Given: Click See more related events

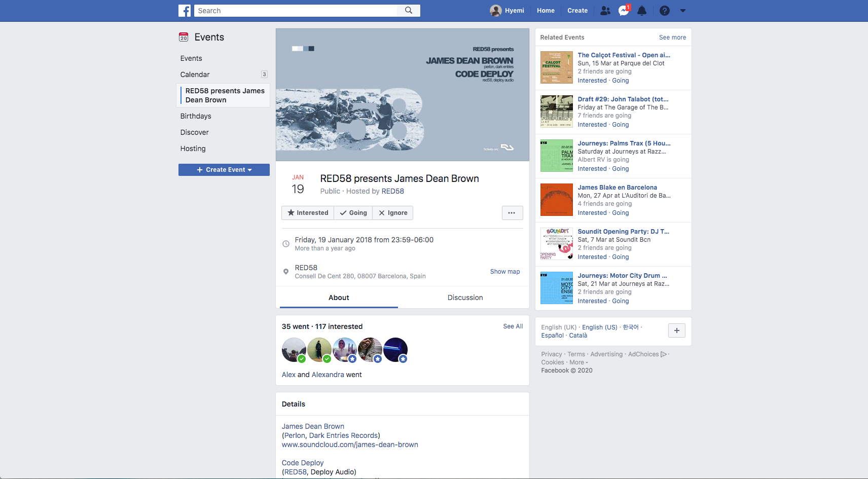Looking at the screenshot, I should [x=672, y=38].
